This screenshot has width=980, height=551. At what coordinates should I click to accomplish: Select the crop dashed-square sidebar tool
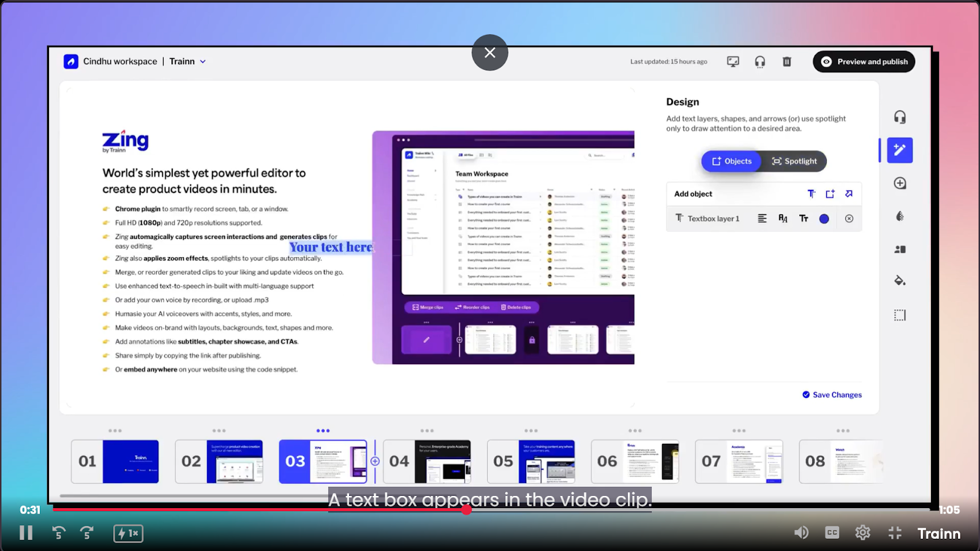coord(900,315)
